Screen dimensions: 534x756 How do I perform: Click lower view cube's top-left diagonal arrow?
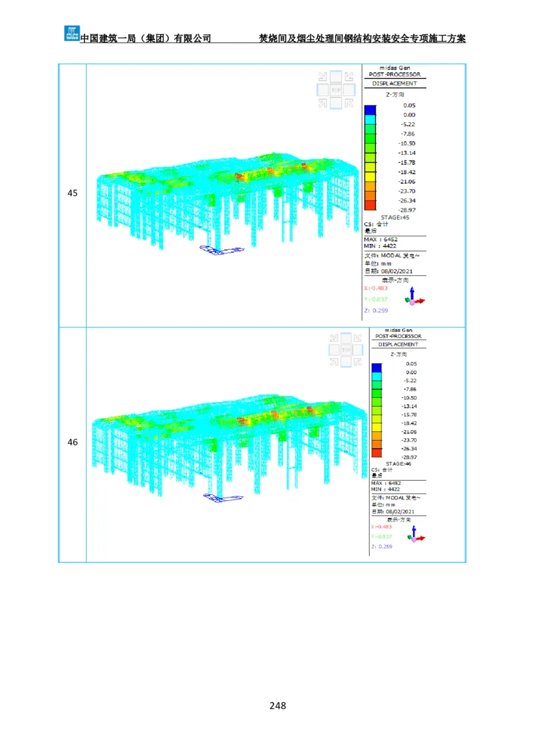click(x=334, y=338)
